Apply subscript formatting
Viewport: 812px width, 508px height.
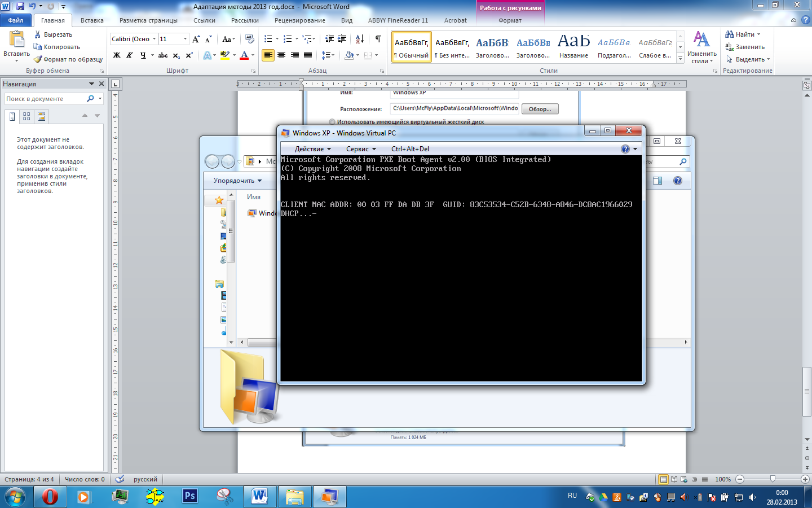pos(176,55)
